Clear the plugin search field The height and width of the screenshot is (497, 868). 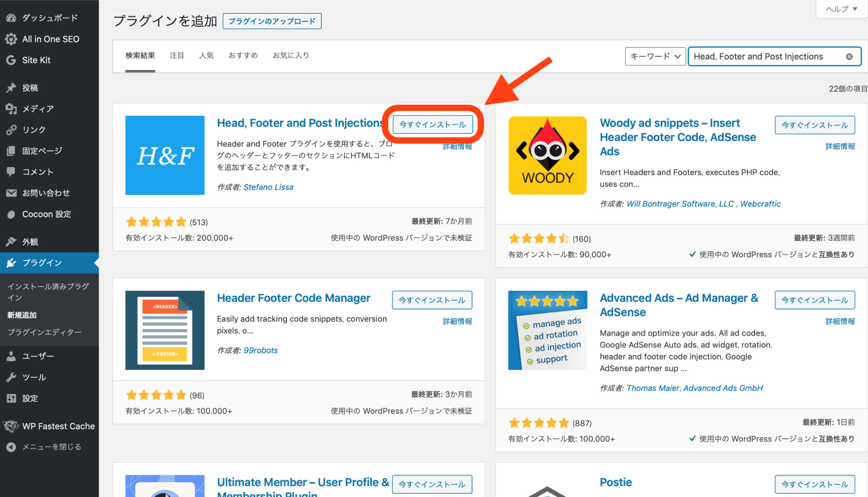(849, 57)
